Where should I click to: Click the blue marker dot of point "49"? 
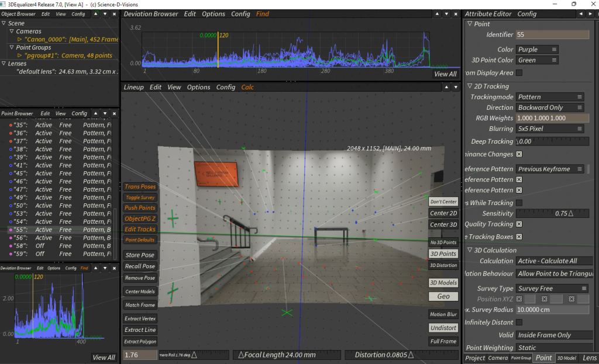coord(11,197)
